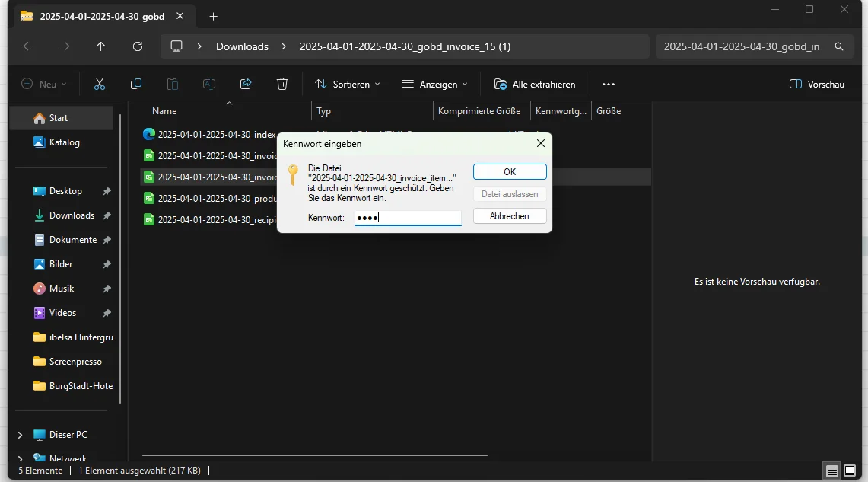868x482 pixels.
Task: Click OK in the password dialog
Action: [510, 172]
